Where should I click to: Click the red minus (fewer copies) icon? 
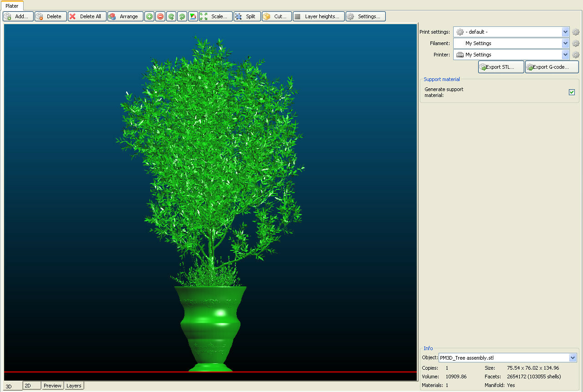[160, 17]
